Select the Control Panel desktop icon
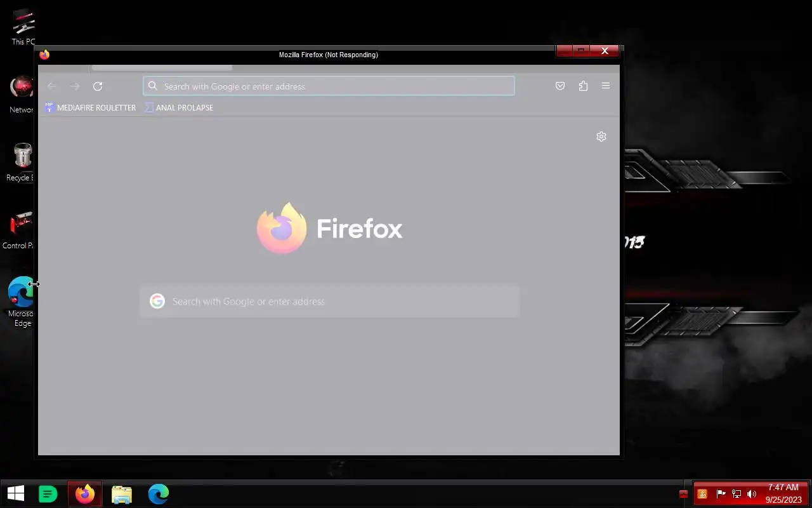Image resolution: width=812 pixels, height=508 pixels. pyautogui.click(x=21, y=231)
